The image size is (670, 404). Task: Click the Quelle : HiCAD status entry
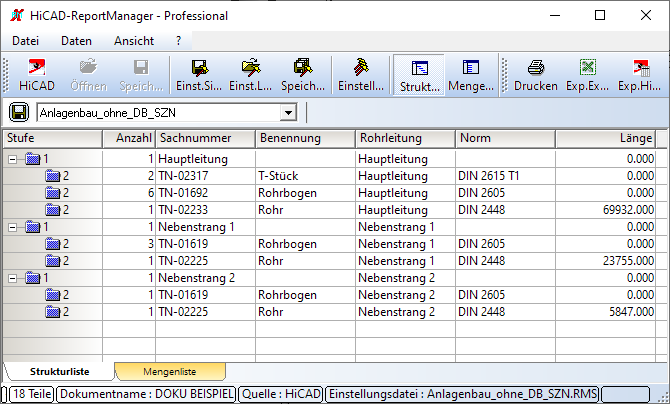click(281, 394)
